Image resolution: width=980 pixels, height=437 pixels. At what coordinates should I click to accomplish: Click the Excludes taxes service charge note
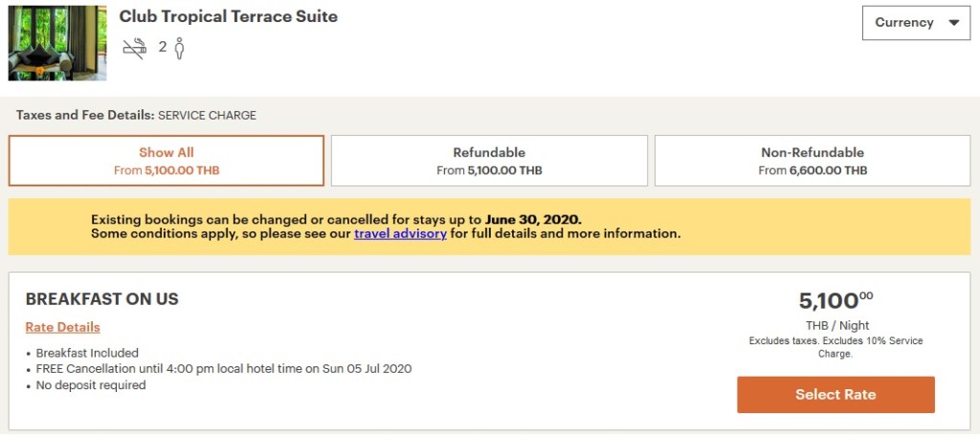(x=836, y=347)
